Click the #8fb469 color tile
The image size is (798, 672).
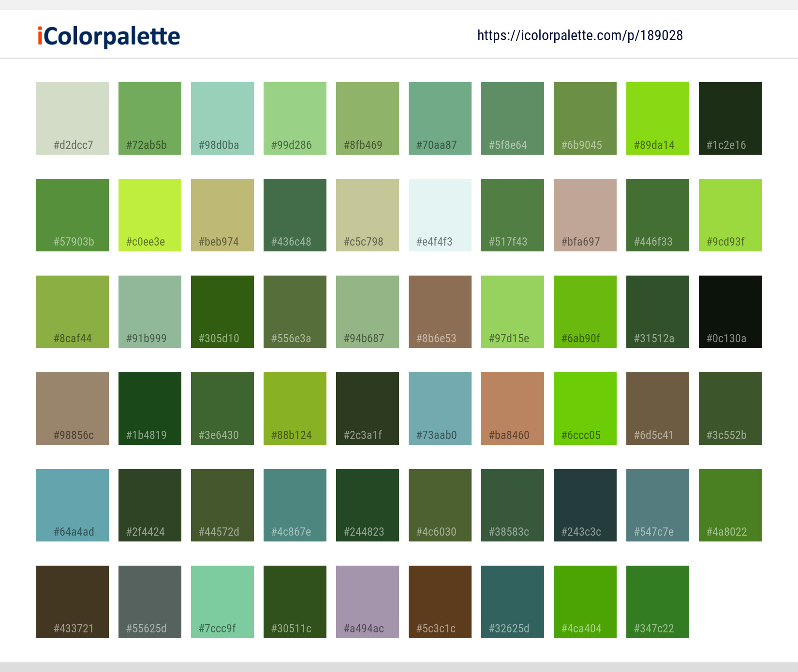(x=368, y=118)
